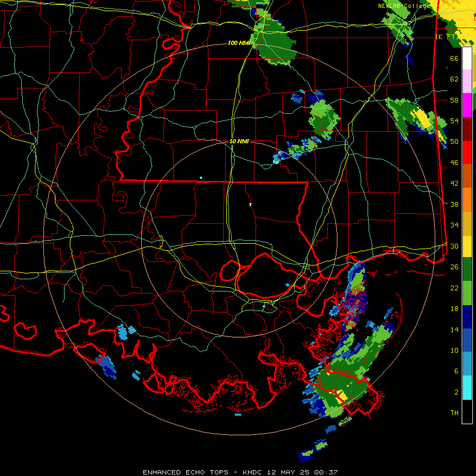Viewport: 476px width, 476px height.
Task: Click the magenta legend swatch
Action: tap(467, 105)
